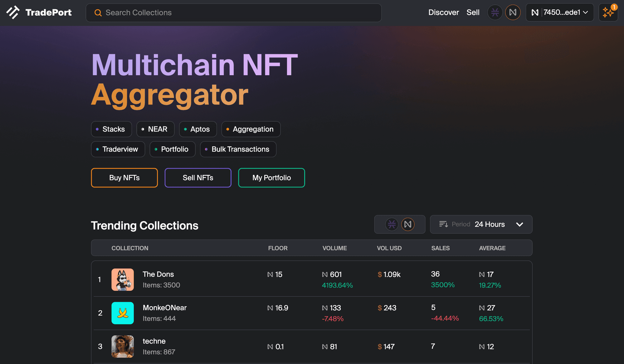Viewport: 624px width, 364px height.
Task: Toggle NEAR chain in top navbar
Action: click(x=513, y=12)
